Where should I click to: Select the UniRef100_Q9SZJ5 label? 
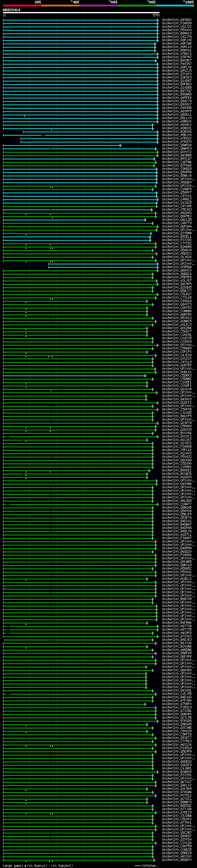point(176,71)
